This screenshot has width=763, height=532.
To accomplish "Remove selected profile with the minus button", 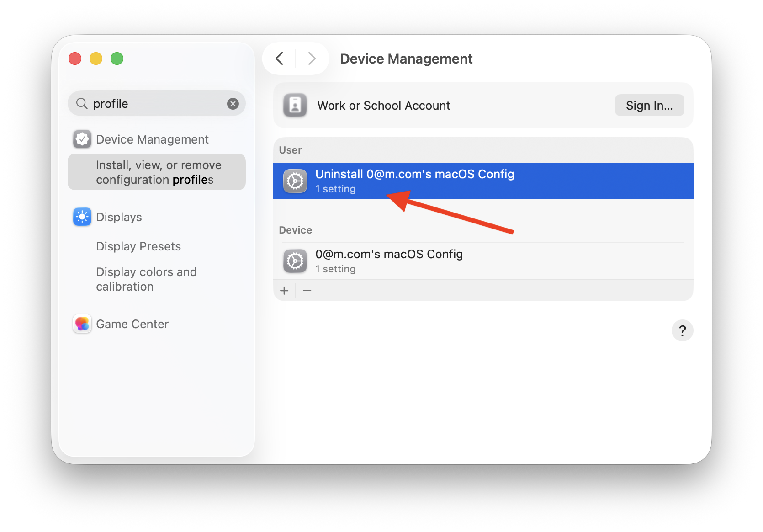I will tap(307, 291).
